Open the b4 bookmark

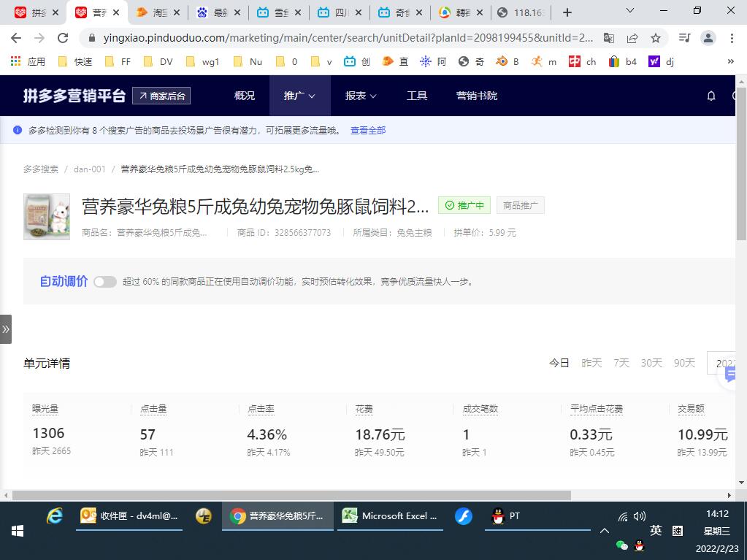(x=622, y=61)
